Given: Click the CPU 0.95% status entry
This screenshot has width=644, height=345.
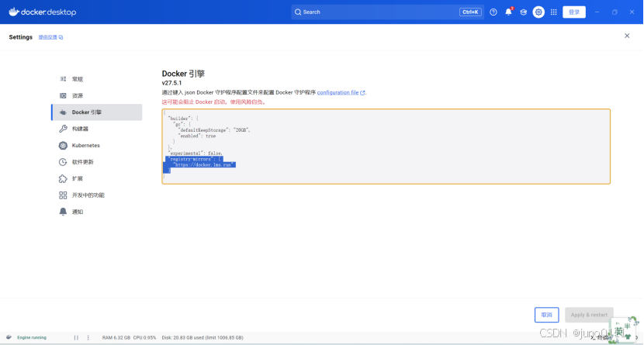Looking at the screenshot, I should tap(144, 337).
